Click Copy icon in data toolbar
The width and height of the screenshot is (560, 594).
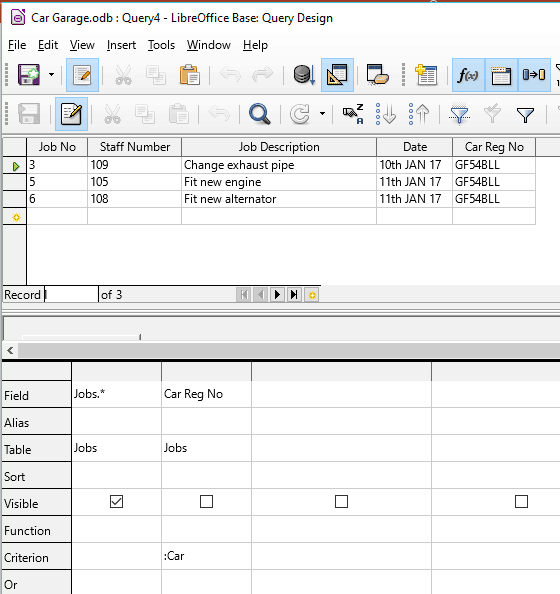(x=145, y=114)
